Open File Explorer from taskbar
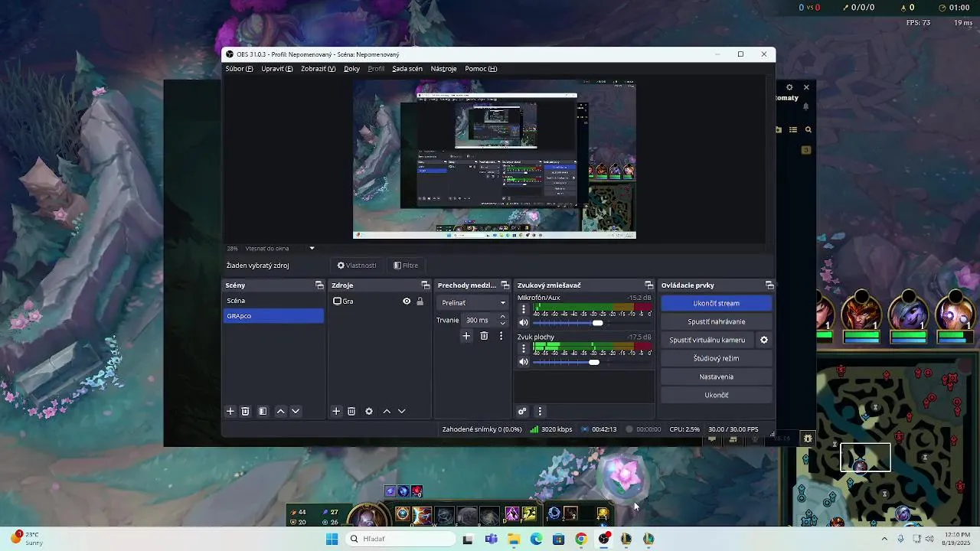Viewport: 980px width, 551px height. [514, 539]
